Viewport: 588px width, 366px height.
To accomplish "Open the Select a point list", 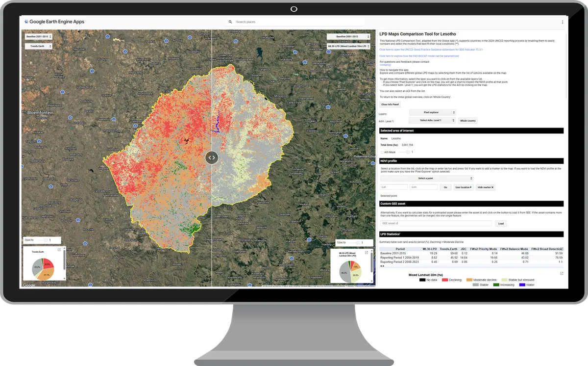I will pyautogui.click(x=427, y=179).
